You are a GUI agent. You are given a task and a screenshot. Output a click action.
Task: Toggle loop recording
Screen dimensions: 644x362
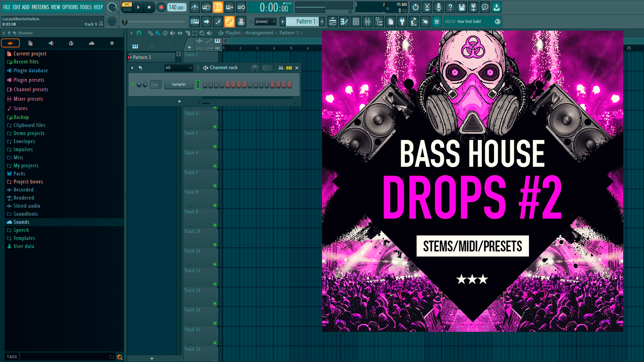click(241, 7)
